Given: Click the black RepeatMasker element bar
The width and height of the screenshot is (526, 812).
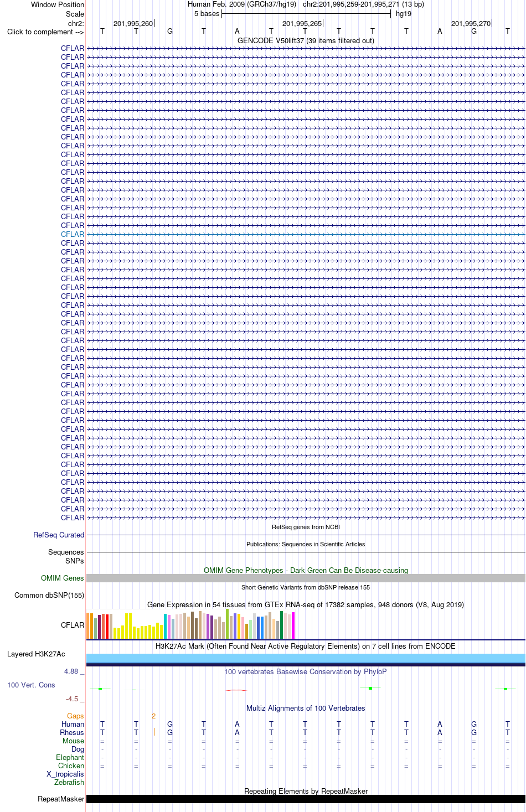Looking at the screenshot, I should coord(306,799).
